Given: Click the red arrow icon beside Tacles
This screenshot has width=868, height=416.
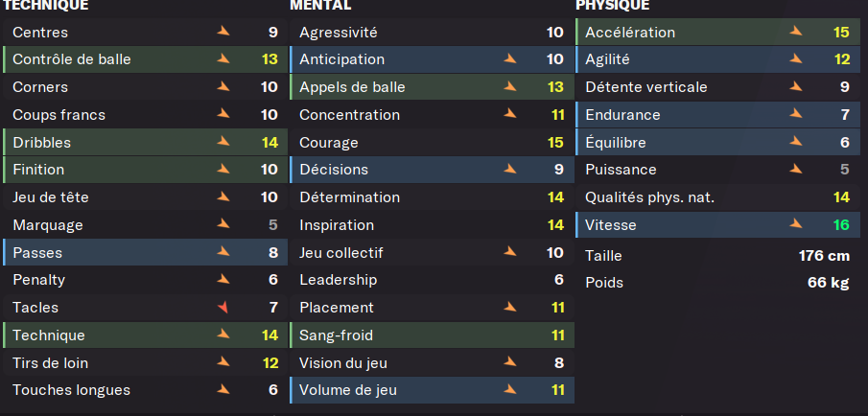Looking at the screenshot, I should point(223,308).
